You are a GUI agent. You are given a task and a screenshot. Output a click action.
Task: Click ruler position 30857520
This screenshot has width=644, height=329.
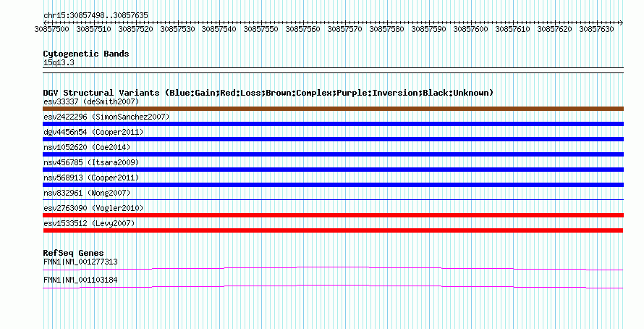pyautogui.click(x=135, y=29)
